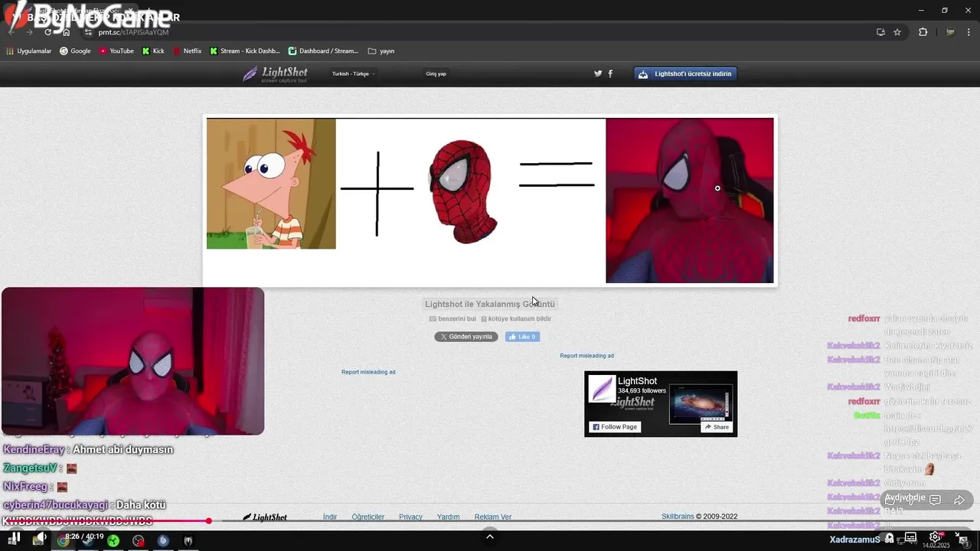The height and width of the screenshot is (551, 980).
Task: Open Dashboard / Stream bookmark
Action: pyautogui.click(x=323, y=51)
